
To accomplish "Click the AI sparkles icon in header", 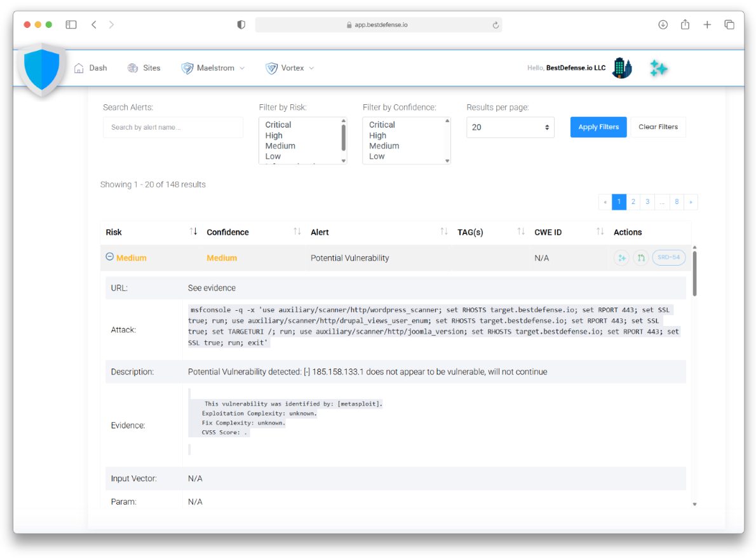I will 658,69.
